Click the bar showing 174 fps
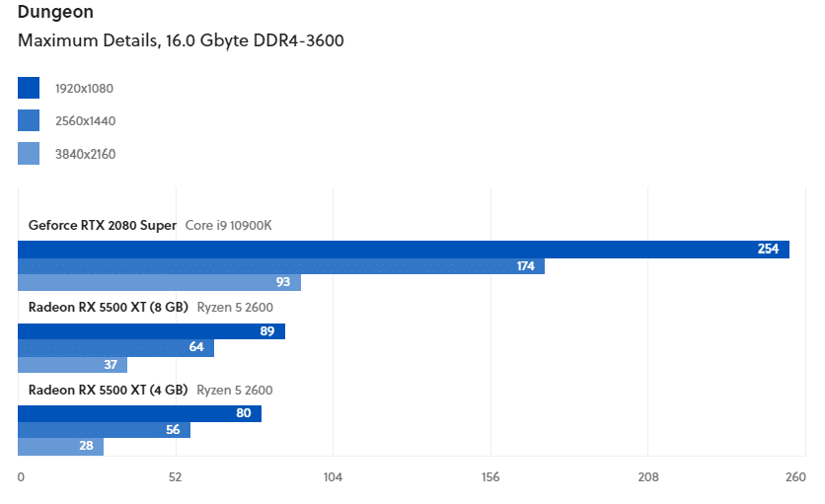The image size is (825, 504). pos(281,266)
